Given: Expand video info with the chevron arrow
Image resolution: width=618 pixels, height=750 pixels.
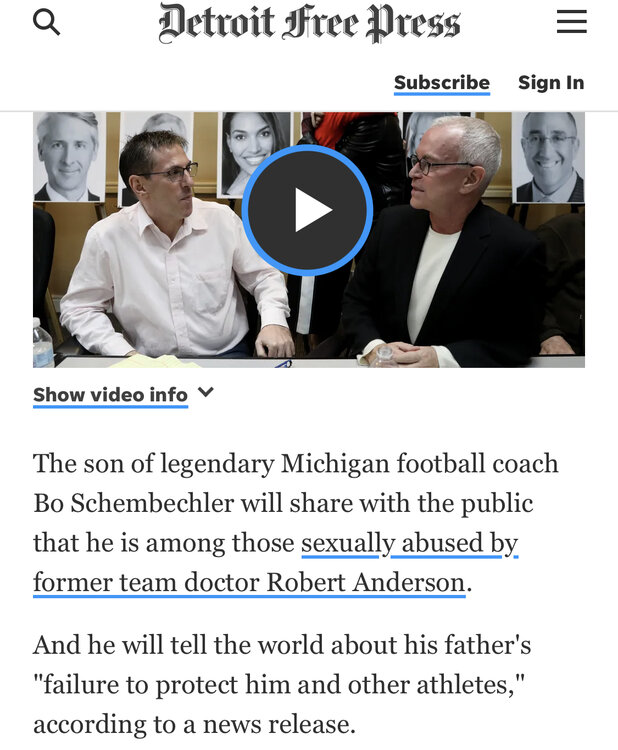Looking at the screenshot, I should tap(206, 392).
